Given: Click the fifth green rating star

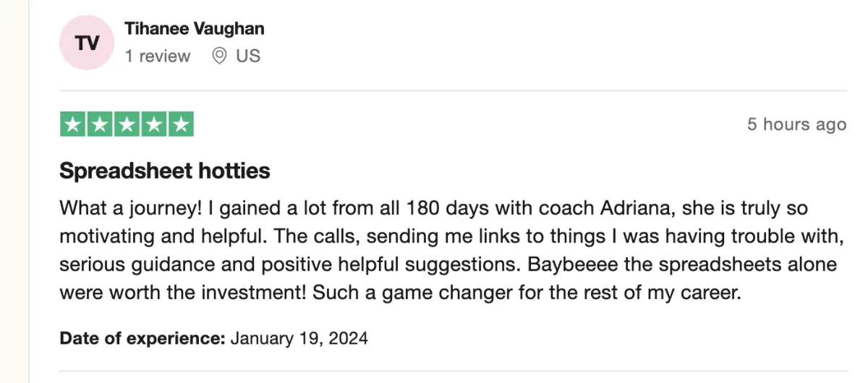Looking at the screenshot, I should (181, 125).
